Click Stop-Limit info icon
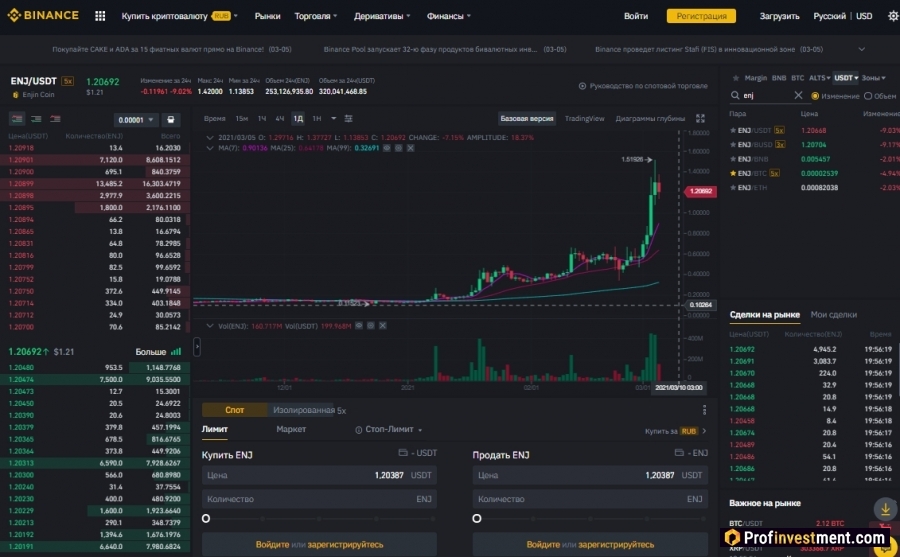Screen dimensions: 900x557 pos(358,430)
